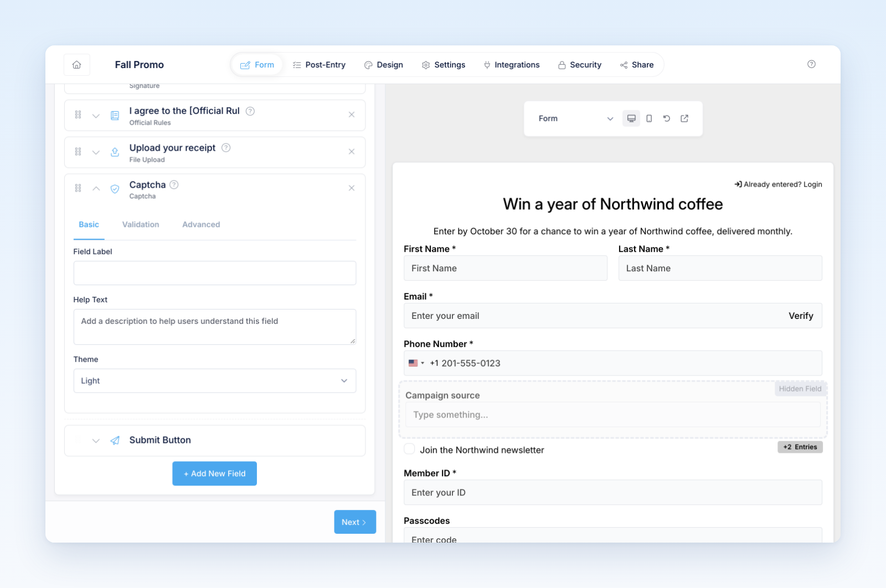
Task: Grab the drag handle for Upload your receipt
Action: point(78,152)
